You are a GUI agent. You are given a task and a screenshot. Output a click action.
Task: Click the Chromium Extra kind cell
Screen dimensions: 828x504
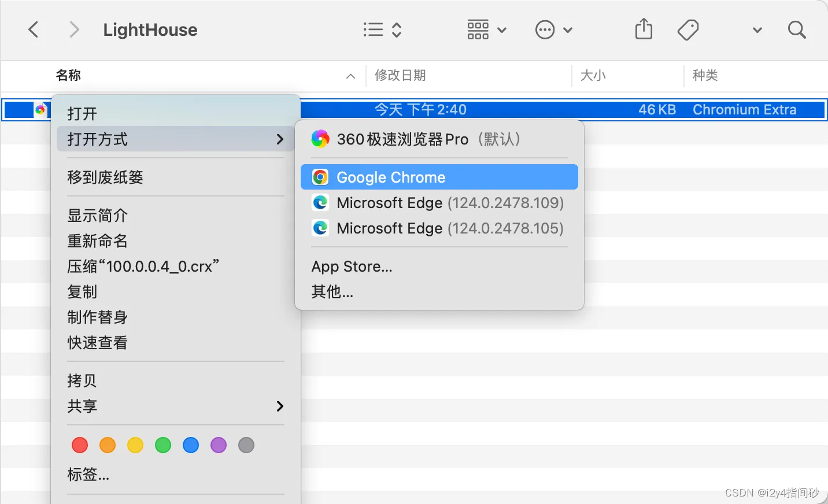pyautogui.click(x=744, y=109)
